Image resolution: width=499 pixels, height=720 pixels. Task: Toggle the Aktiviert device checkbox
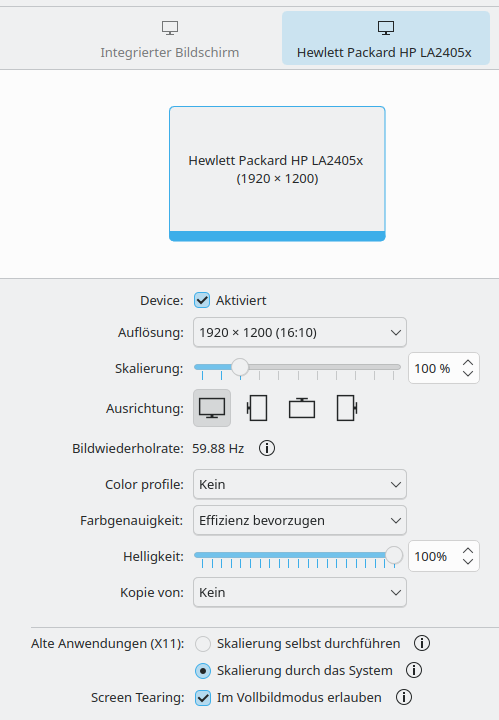click(x=202, y=300)
